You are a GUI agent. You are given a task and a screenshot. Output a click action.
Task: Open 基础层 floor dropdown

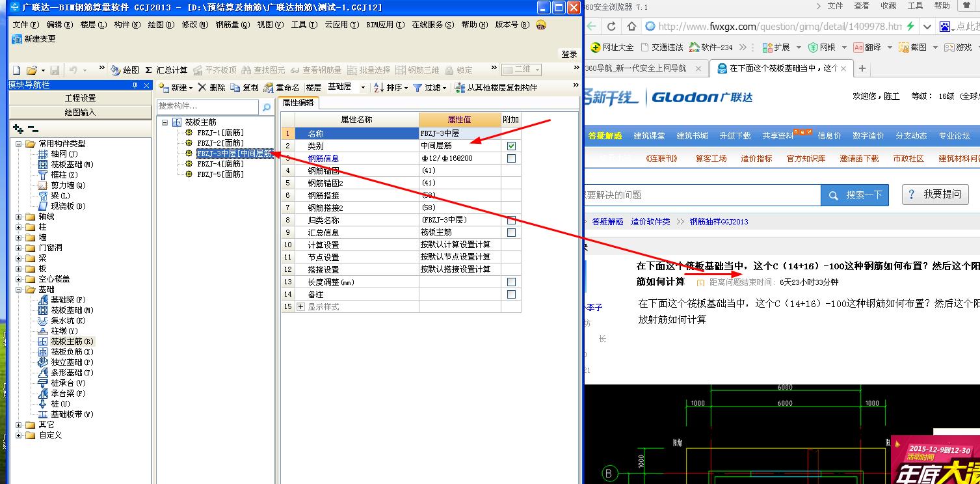(x=363, y=87)
